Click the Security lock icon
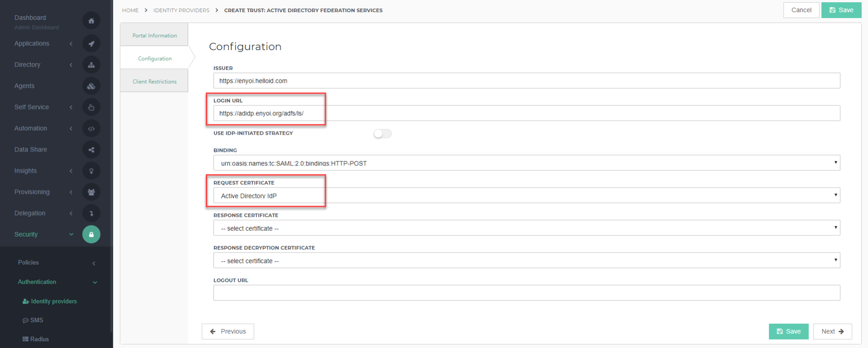Screen dimensions: 868x348 [x=91, y=234]
